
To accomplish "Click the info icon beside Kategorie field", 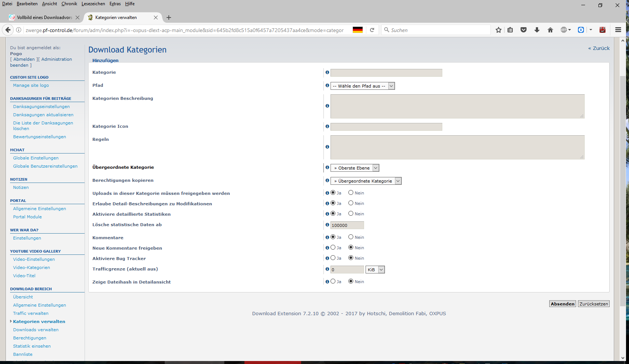I will pos(327,73).
